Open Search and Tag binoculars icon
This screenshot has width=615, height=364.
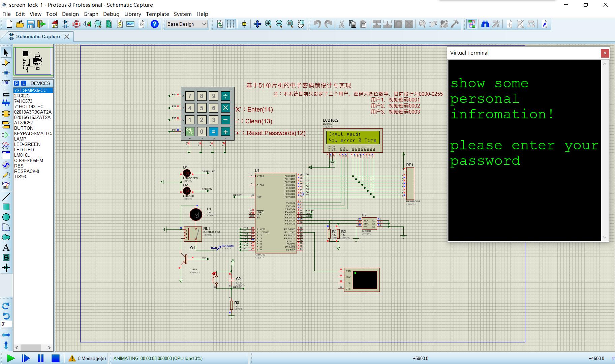485,24
